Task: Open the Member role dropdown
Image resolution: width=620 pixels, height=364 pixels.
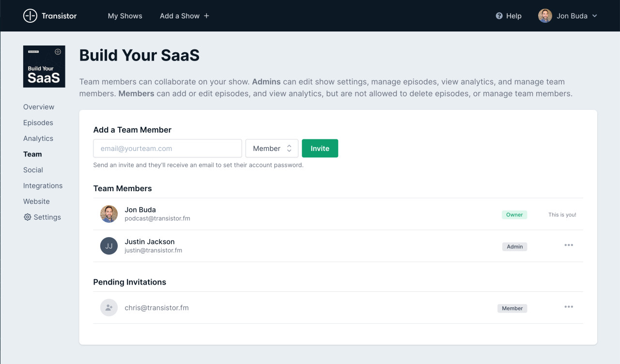Action: pos(272,148)
